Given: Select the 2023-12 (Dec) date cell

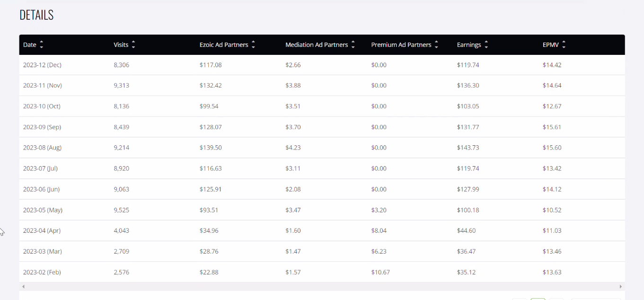Looking at the screenshot, I should tap(42, 65).
